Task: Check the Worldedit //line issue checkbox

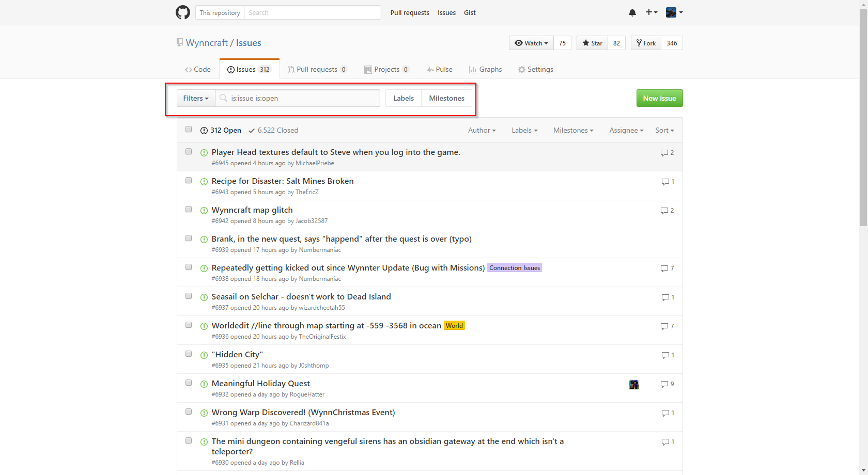Action: click(x=189, y=325)
